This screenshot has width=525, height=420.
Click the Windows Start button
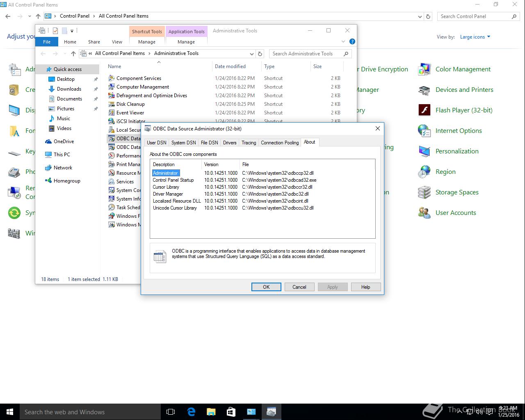tap(10, 412)
